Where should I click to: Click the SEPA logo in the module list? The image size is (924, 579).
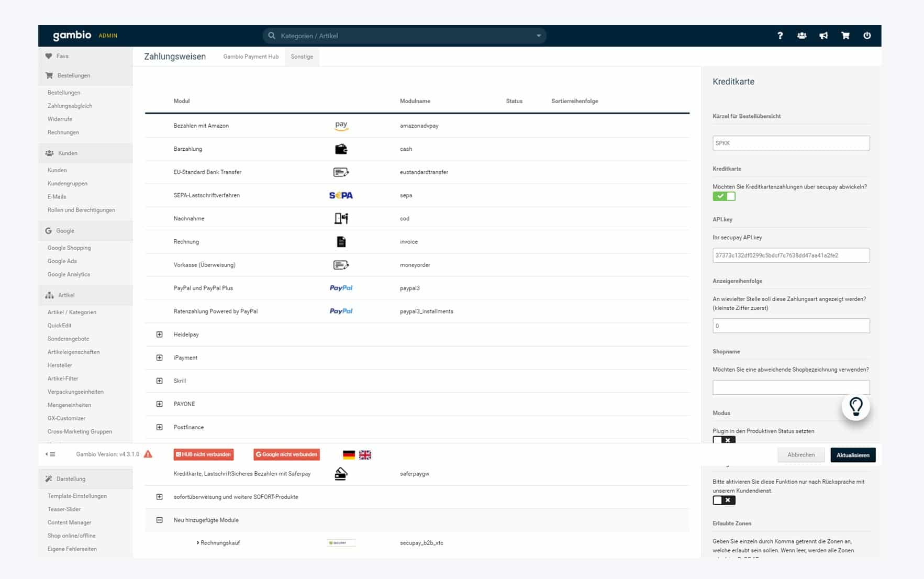click(x=340, y=195)
